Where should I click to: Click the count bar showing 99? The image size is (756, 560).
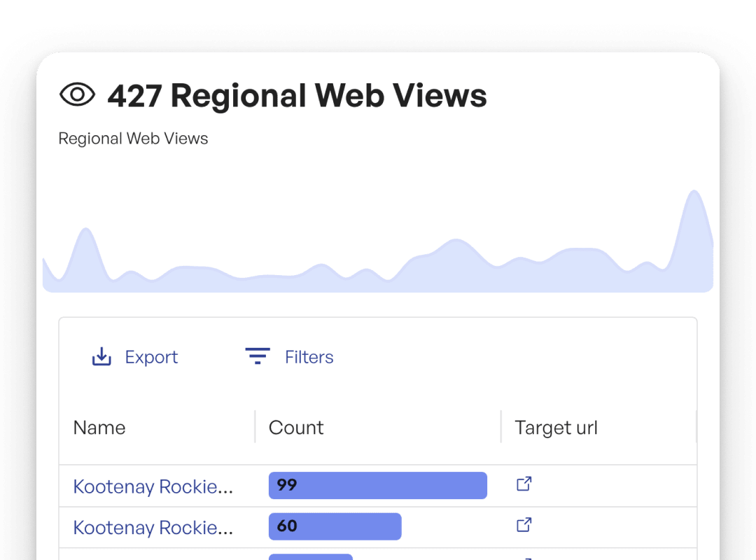pyautogui.click(x=377, y=485)
